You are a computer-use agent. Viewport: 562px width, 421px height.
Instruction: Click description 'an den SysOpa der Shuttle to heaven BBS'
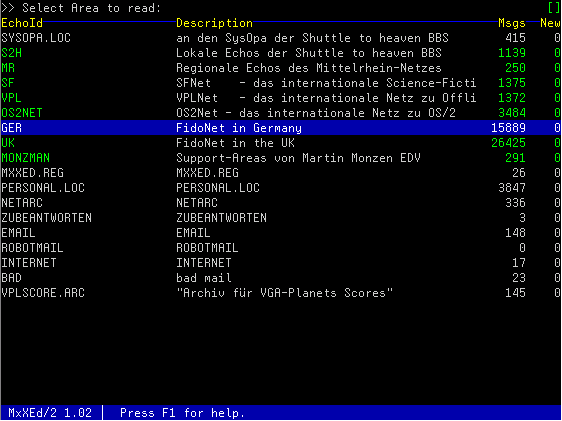coord(313,38)
